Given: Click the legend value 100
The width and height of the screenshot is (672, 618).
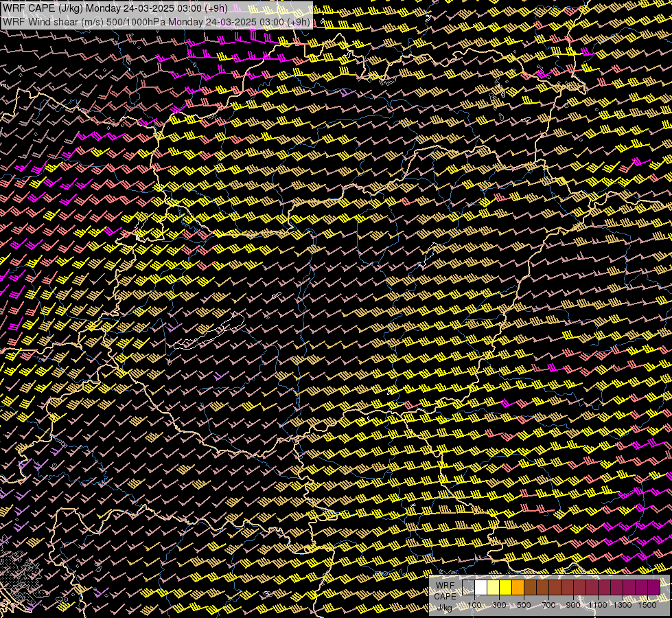Looking at the screenshot, I should pos(474,605).
